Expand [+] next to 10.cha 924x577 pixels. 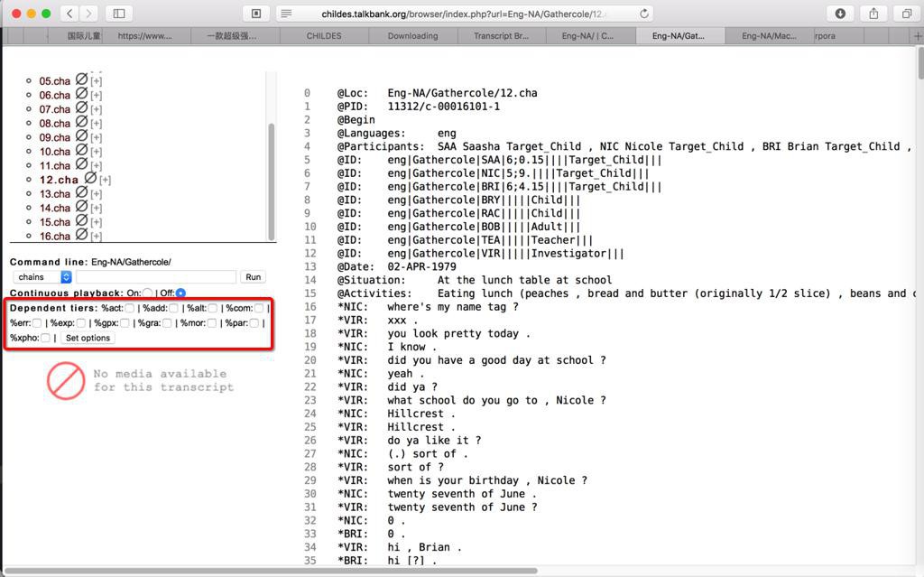click(96, 152)
